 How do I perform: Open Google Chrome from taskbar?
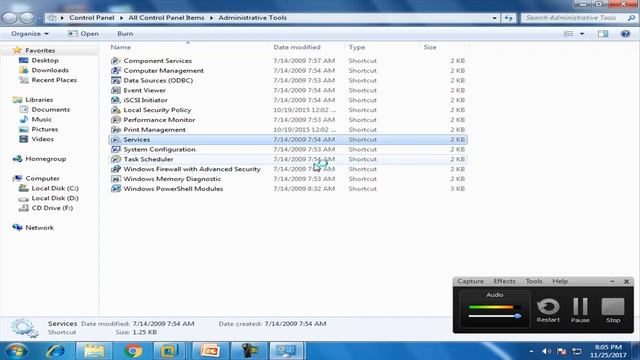pos(133,351)
